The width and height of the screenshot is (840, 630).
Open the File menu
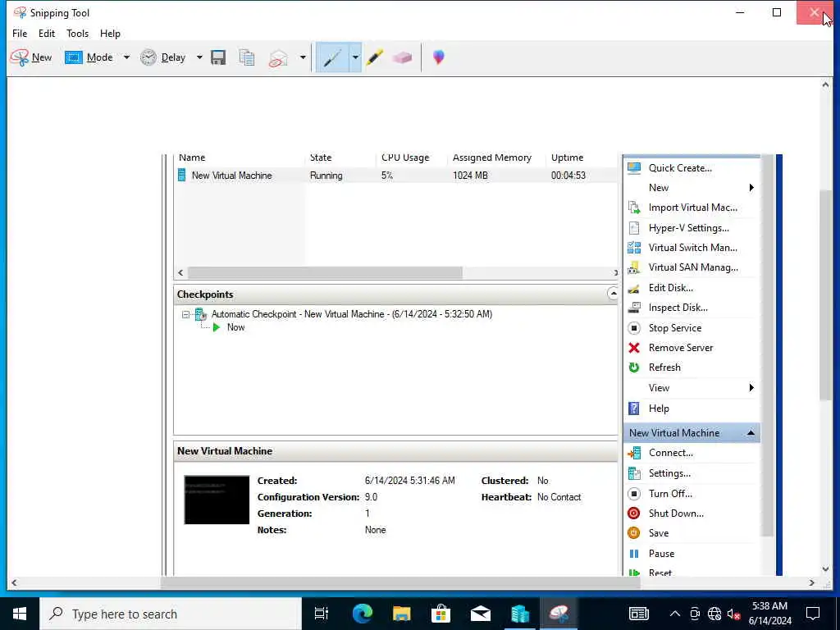coord(20,33)
